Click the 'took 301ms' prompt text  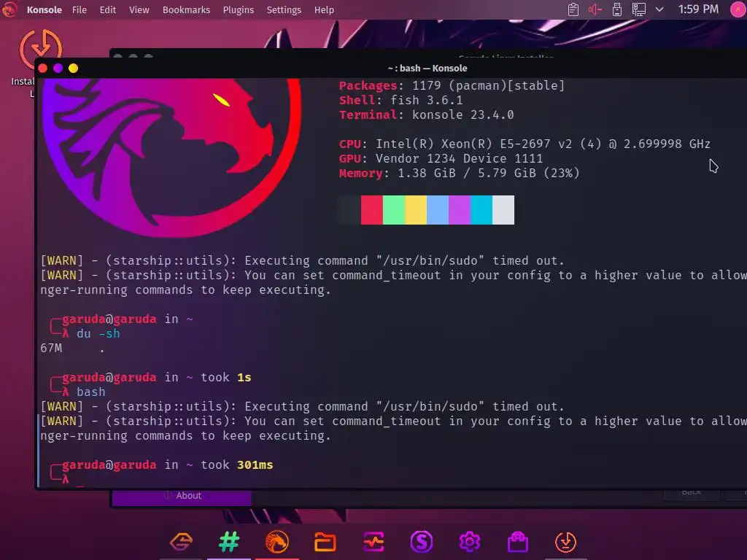[237, 464]
